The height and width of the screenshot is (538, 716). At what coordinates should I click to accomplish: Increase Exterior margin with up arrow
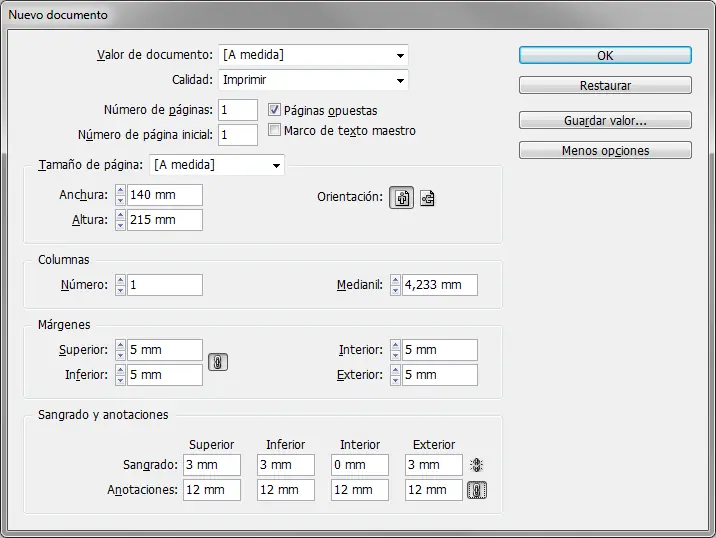point(395,370)
